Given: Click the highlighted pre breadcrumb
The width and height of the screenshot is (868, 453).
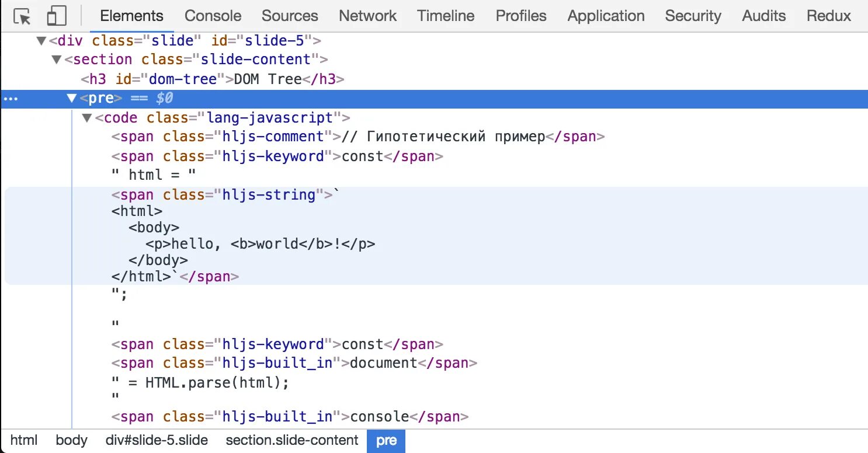Looking at the screenshot, I should click(x=386, y=441).
